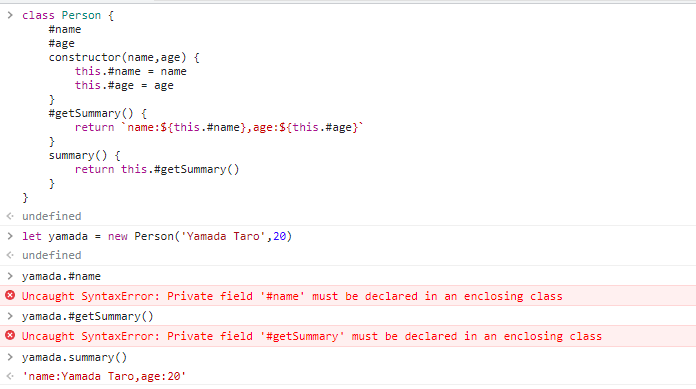Viewport: 696px width, 389px height.
Task: Click the second 'undefined' result
Action: pyautogui.click(x=52, y=255)
